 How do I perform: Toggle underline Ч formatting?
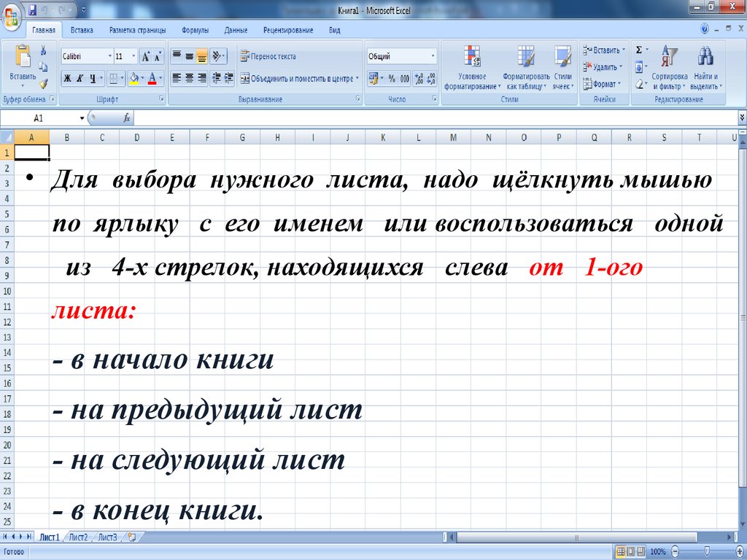tap(93, 79)
